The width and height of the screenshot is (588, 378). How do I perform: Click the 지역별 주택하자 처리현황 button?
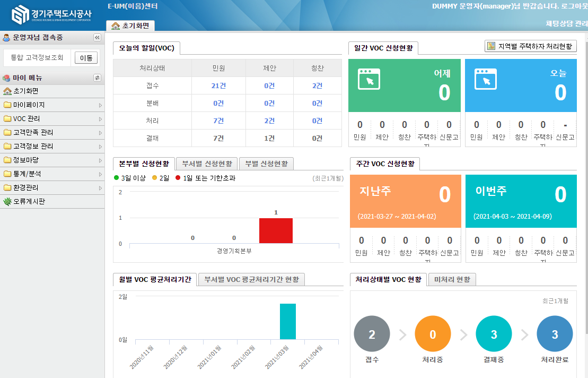pyautogui.click(x=530, y=46)
